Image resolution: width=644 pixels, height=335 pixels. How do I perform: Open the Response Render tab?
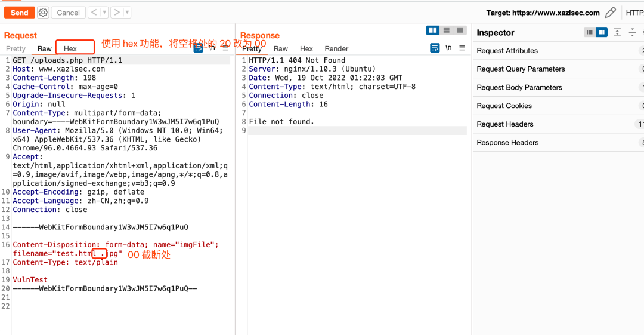336,48
